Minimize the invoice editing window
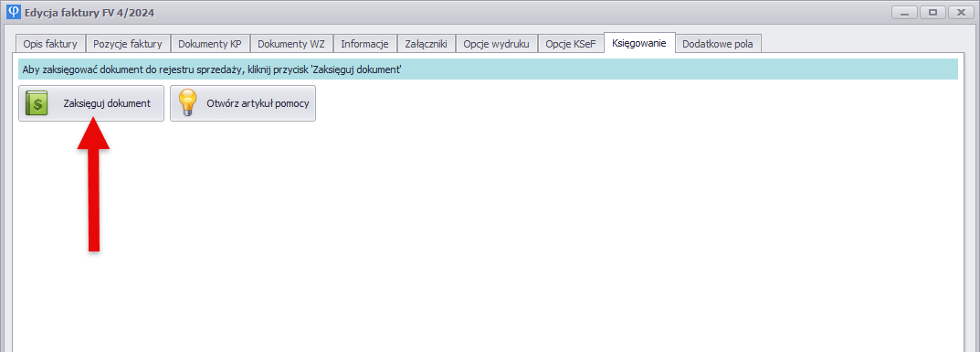Viewport: 980px width, 352px height. coord(904,12)
